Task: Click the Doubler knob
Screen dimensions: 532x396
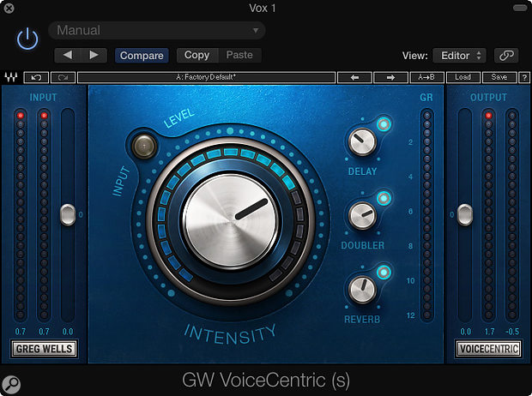Action: pos(362,216)
